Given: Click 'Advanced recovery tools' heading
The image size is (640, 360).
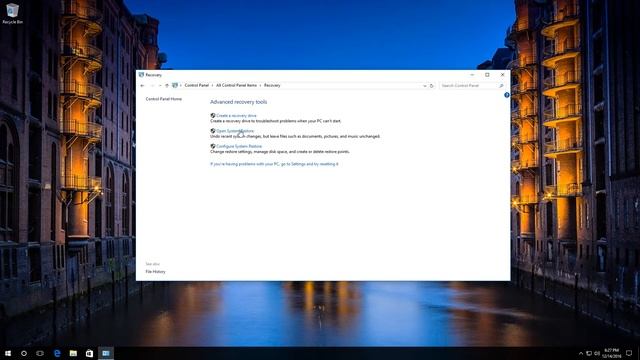Looking at the screenshot, I should click(238, 102).
